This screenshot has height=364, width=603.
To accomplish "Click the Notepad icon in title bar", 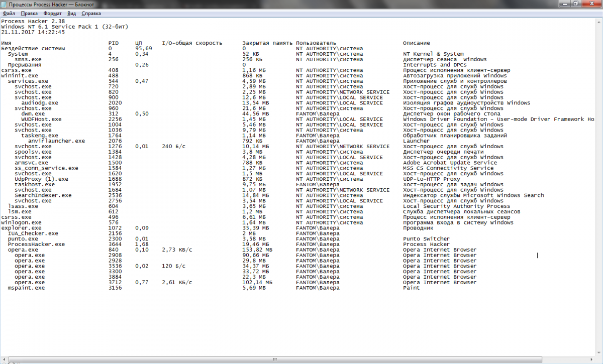I will tap(5, 4).
